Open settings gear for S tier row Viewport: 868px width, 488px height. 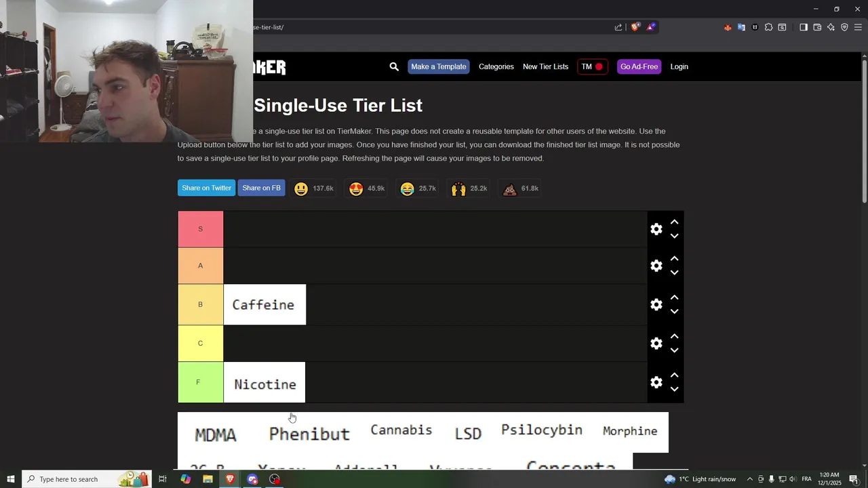click(x=656, y=229)
